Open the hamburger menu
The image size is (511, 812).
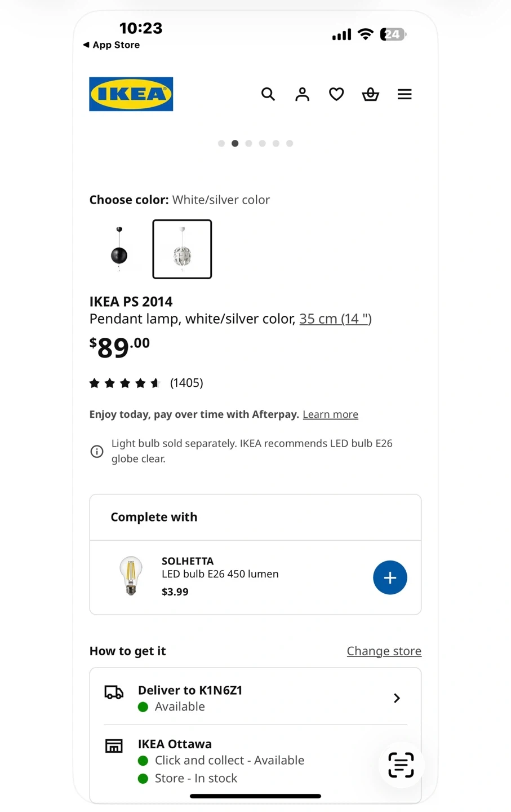(405, 94)
